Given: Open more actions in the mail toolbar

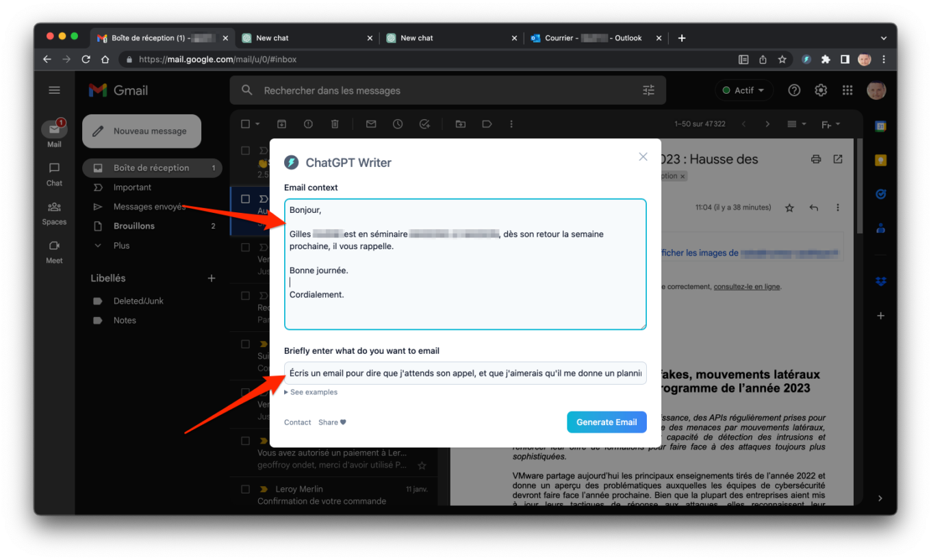Looking at the screenshot, I should [x=511, y=124].
